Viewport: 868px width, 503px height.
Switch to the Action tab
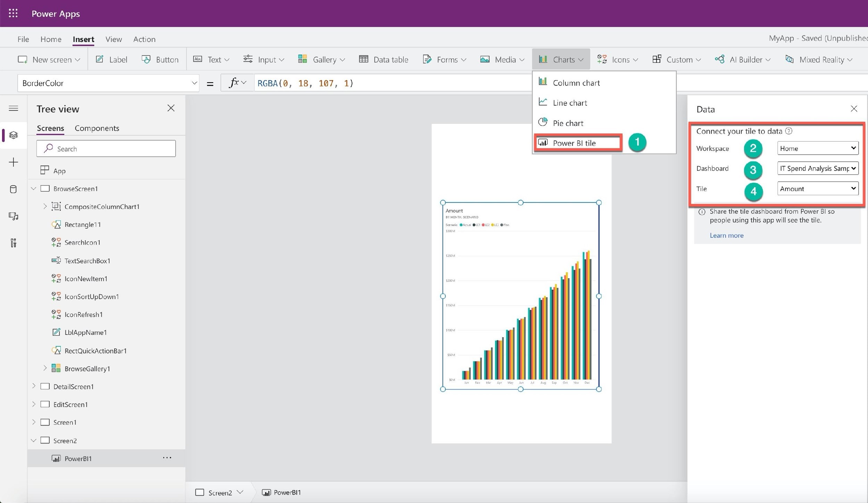[x=144, y=39]
